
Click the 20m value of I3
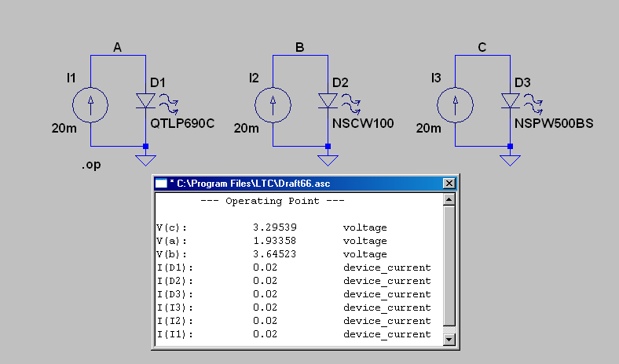point(429,128)
